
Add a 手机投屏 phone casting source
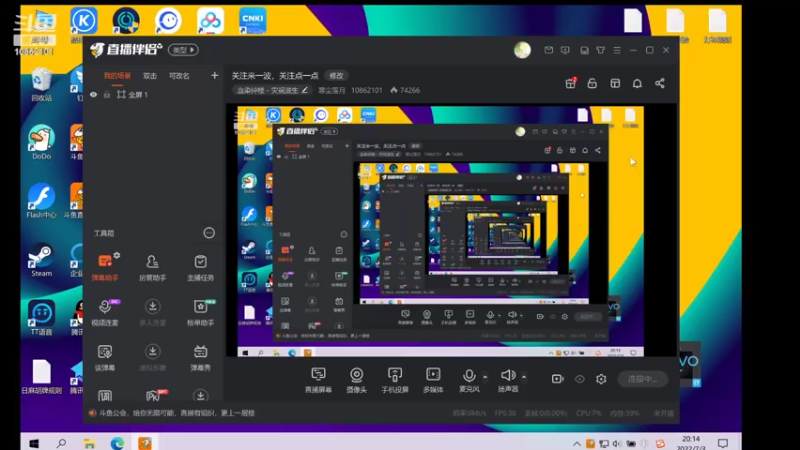395,380
